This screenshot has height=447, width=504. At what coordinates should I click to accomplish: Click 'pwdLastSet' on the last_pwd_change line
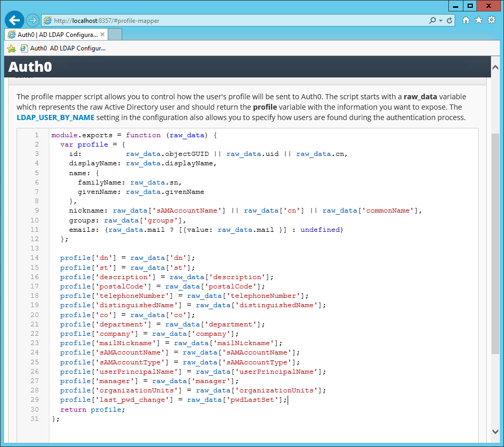(x=252, y=400)
